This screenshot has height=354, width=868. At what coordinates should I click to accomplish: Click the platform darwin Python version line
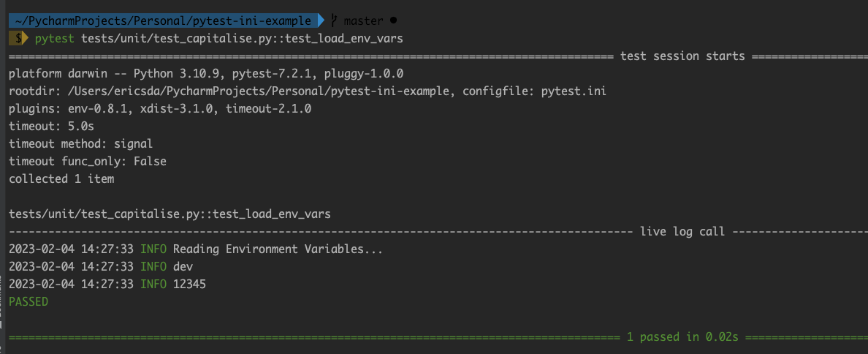coord(205,74)
